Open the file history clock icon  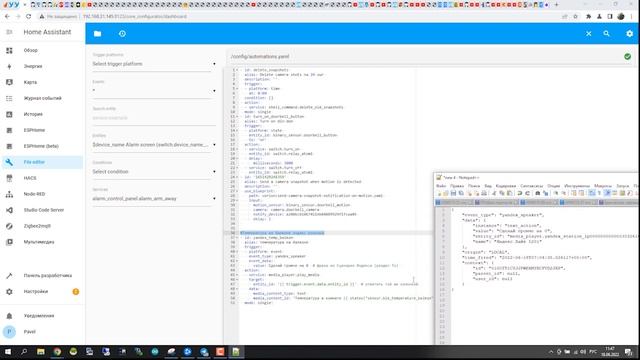pyautogui.click(x=122, y=34)
